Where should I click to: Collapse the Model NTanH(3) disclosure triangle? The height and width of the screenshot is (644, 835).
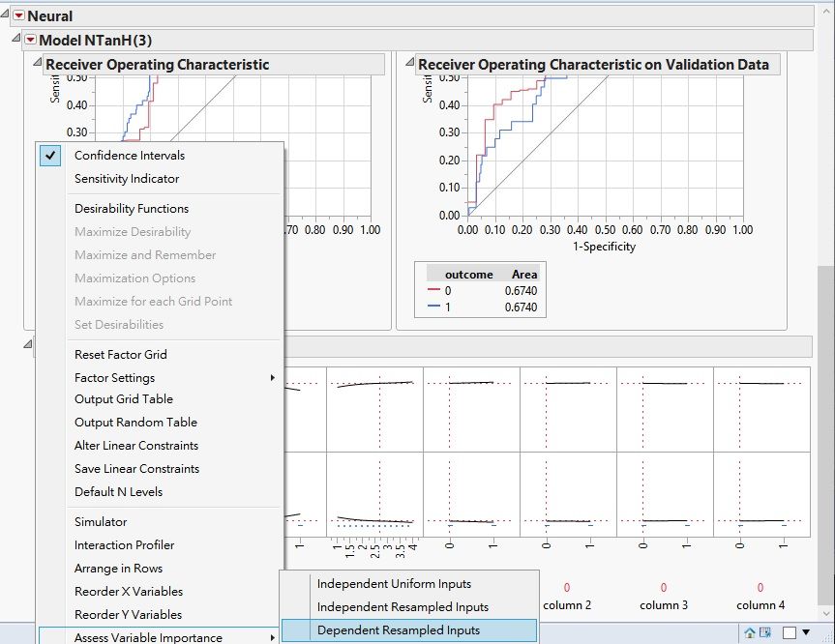16,38
